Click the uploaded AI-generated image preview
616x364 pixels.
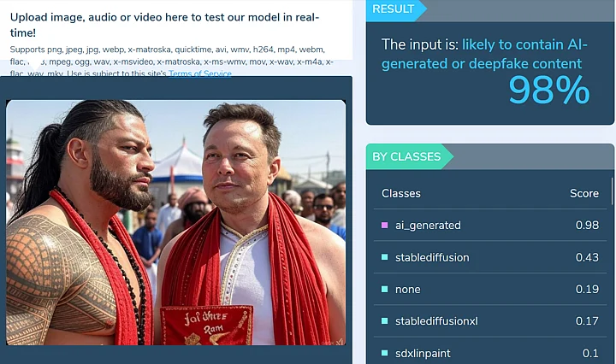coord(175,222)
